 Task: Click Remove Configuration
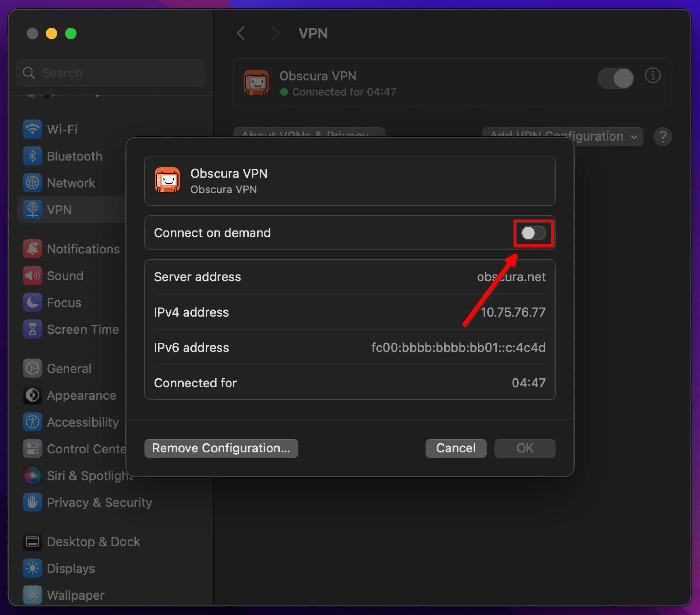(221, 448)
